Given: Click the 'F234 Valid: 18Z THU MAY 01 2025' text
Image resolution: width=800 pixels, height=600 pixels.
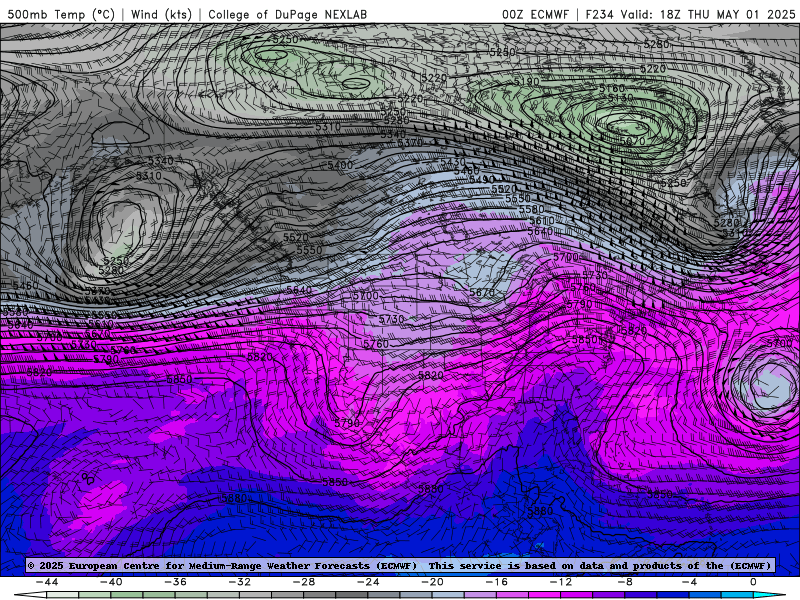Looking at the screenshot, I should (690, 14).
